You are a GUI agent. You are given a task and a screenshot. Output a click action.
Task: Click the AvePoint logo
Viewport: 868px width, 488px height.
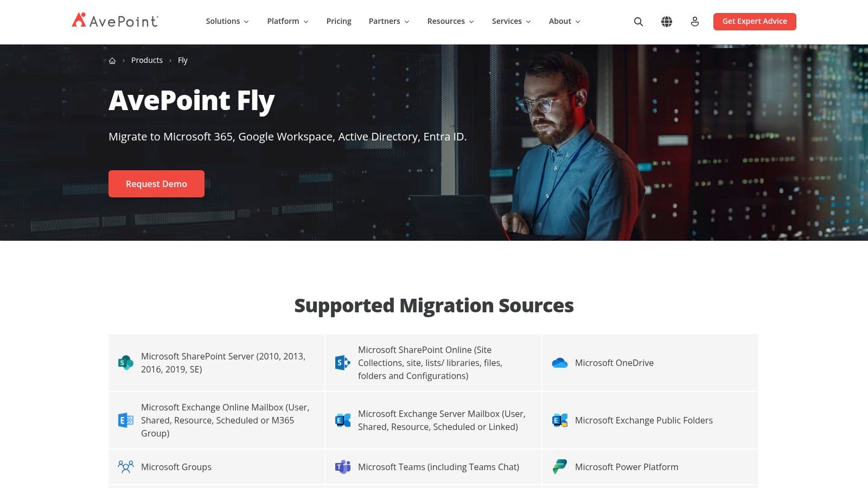pyautogui.click(x=114, y=21)
